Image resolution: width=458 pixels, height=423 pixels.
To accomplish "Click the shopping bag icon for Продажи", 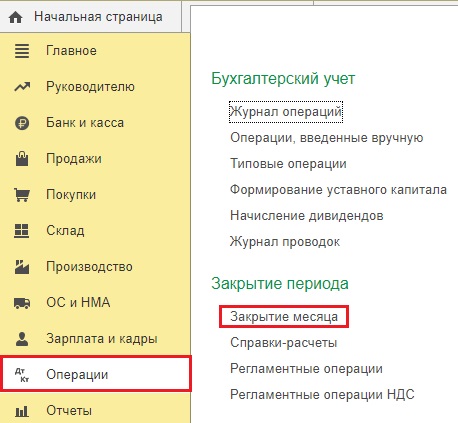I will (22, 159).
